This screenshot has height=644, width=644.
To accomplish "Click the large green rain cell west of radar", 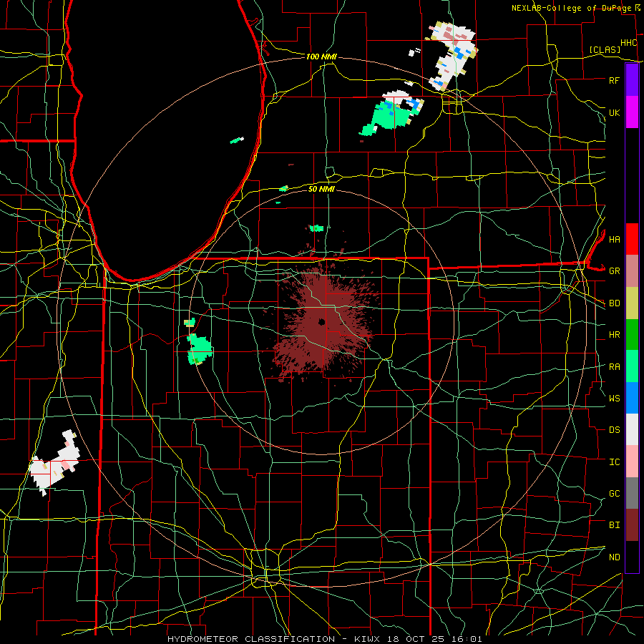I will coord(199,349).
